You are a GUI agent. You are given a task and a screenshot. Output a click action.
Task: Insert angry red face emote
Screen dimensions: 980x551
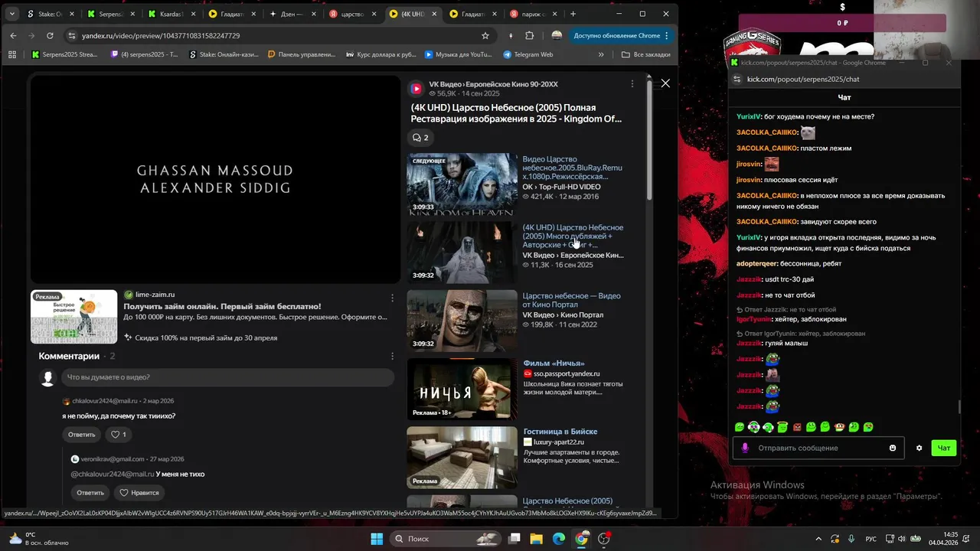coord(797,427)
